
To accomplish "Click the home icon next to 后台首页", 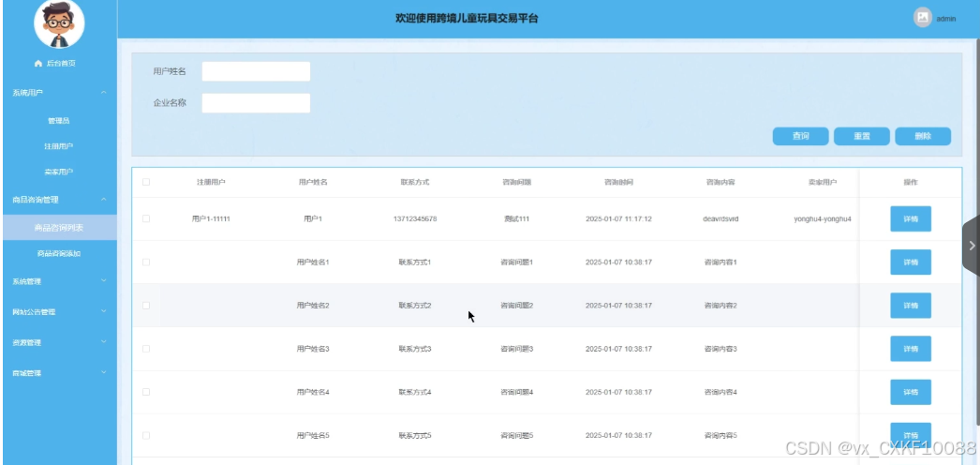I will (38, 64).
